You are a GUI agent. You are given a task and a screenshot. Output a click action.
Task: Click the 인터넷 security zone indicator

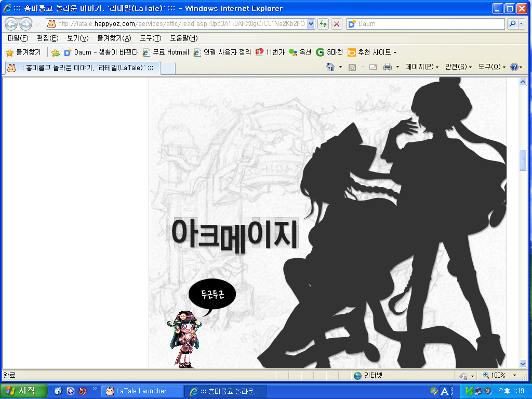[x=368, y=375]
